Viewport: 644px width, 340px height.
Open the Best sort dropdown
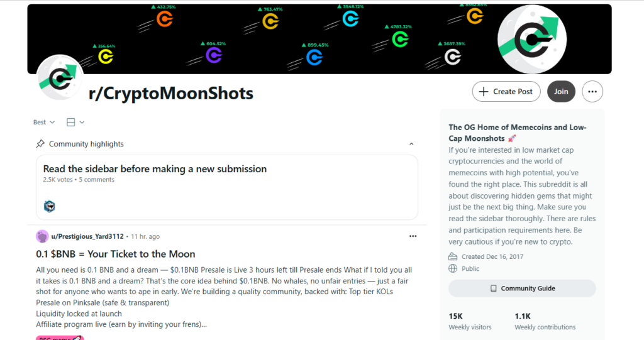coord(44,122)
